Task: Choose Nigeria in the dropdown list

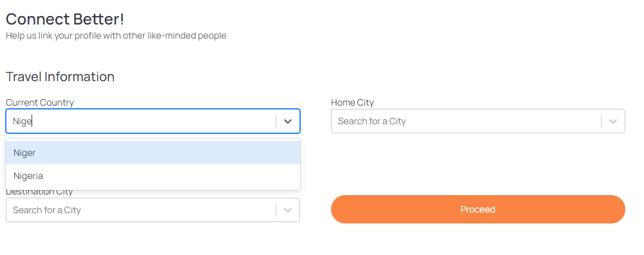Action: tap(153, 176)
